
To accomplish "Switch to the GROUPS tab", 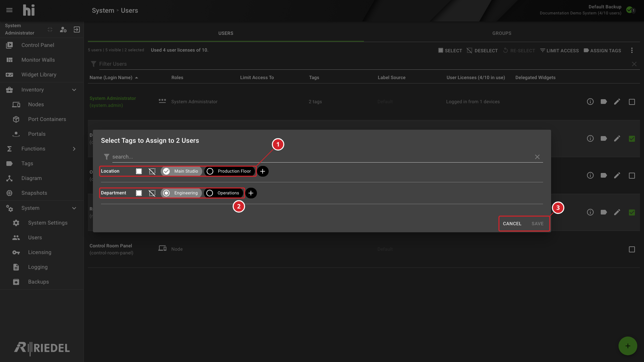I will [502, 33].
